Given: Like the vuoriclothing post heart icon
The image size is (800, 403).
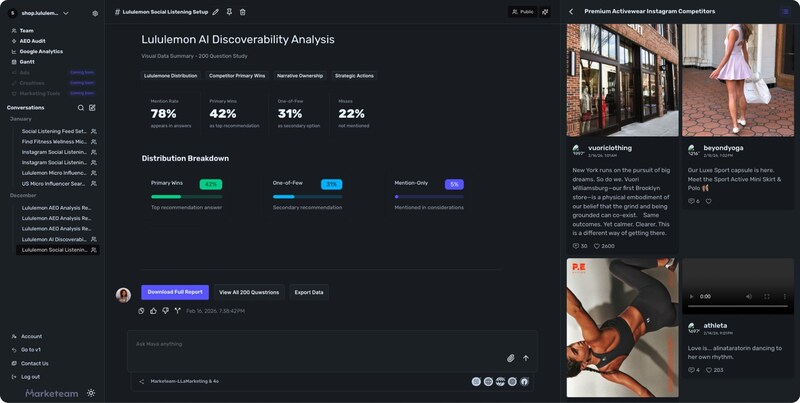Looking at the screenshot, I should (x=597, y=246).
